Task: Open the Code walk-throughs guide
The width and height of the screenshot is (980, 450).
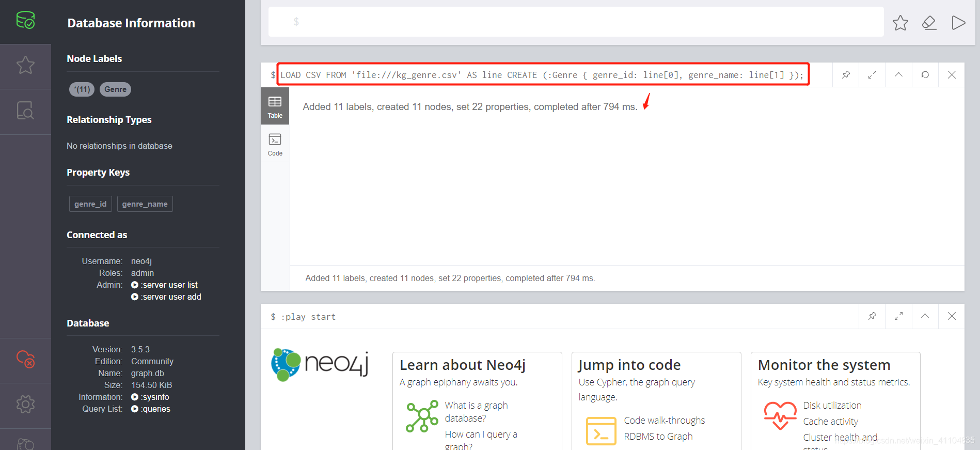Action: click(x=665, y=421)
